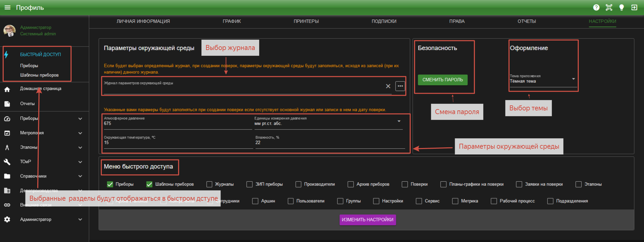Viewport: 644px width, 242px height.
Task: Open Приборы in quick access list
Action: point(29,66)
